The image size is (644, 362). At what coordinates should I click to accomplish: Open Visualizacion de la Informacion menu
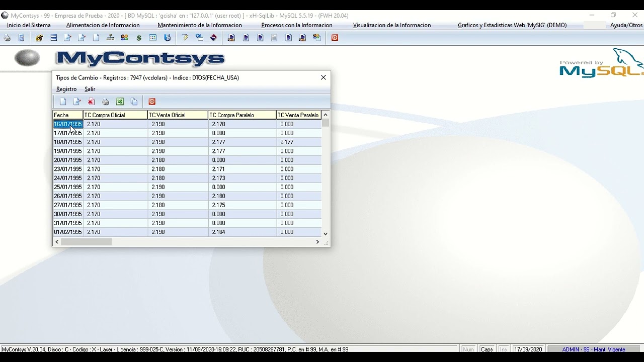pyautogui.click(x=392, y=25)
